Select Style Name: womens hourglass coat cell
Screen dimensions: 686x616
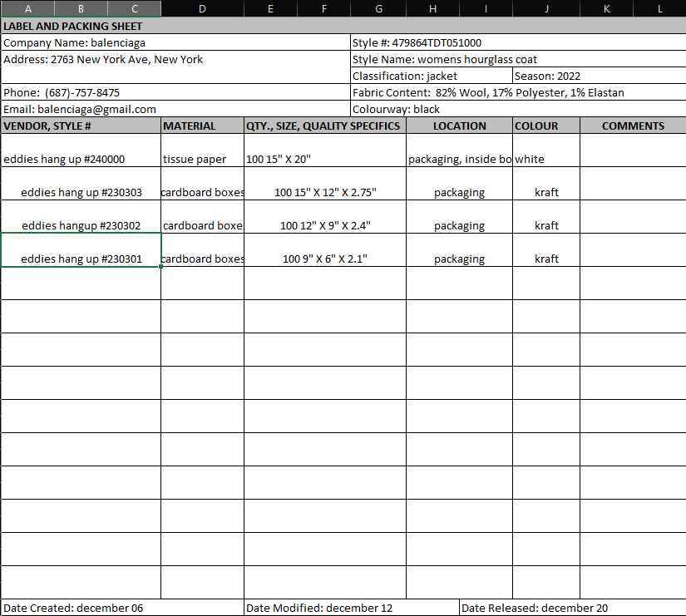coord(518,59)
